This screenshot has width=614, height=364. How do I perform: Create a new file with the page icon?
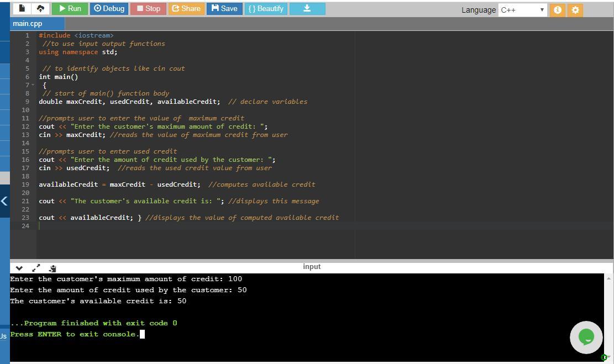22,8
